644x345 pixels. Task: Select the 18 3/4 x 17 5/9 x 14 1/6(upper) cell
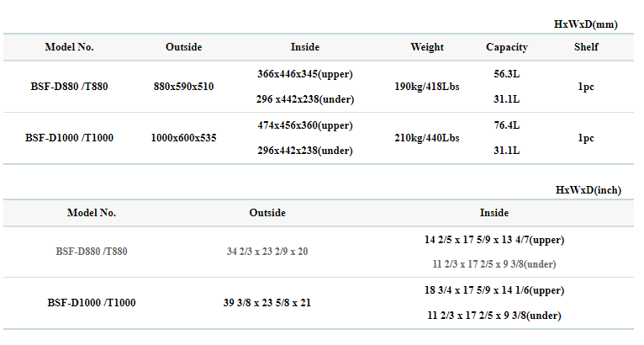click(x=494, y=290)
